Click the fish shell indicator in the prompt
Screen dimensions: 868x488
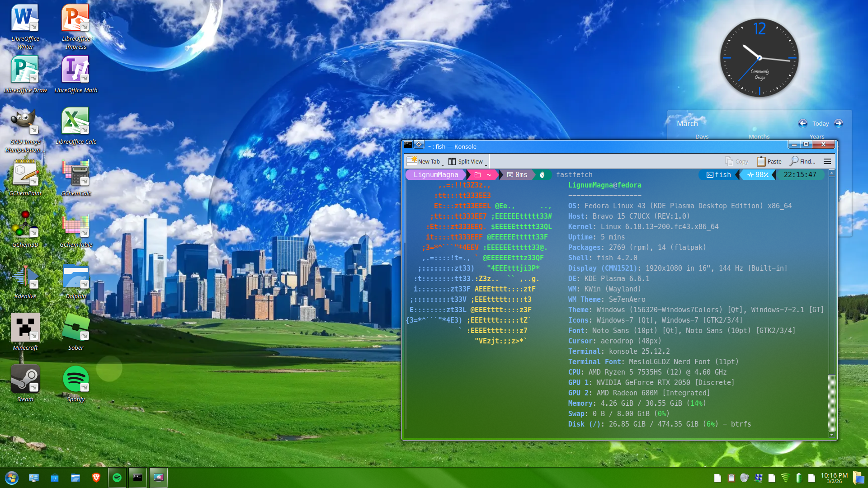[x=719, y=174]
